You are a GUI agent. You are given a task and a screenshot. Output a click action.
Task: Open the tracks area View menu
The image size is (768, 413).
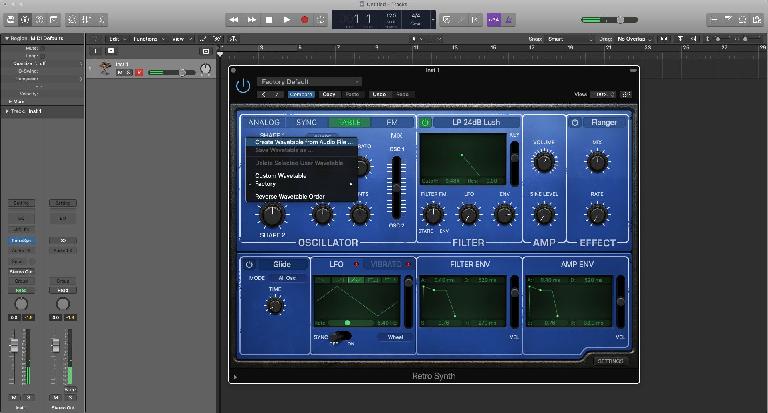180,39
